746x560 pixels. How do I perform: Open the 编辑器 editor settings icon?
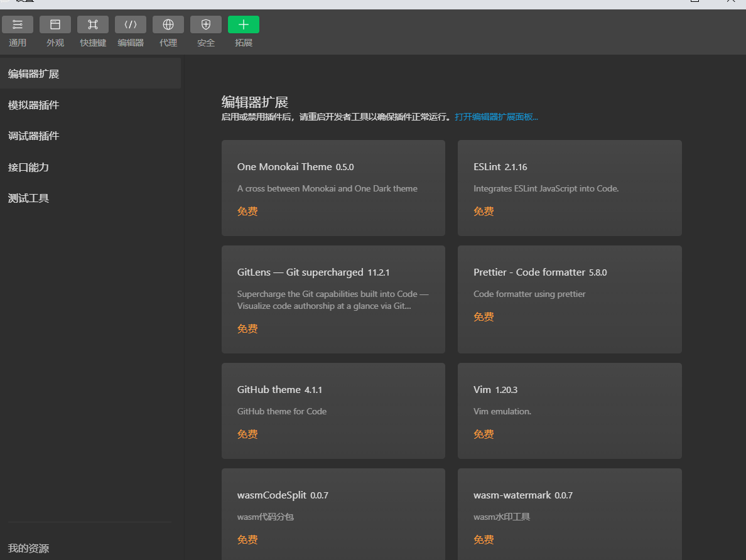point(131,24)
